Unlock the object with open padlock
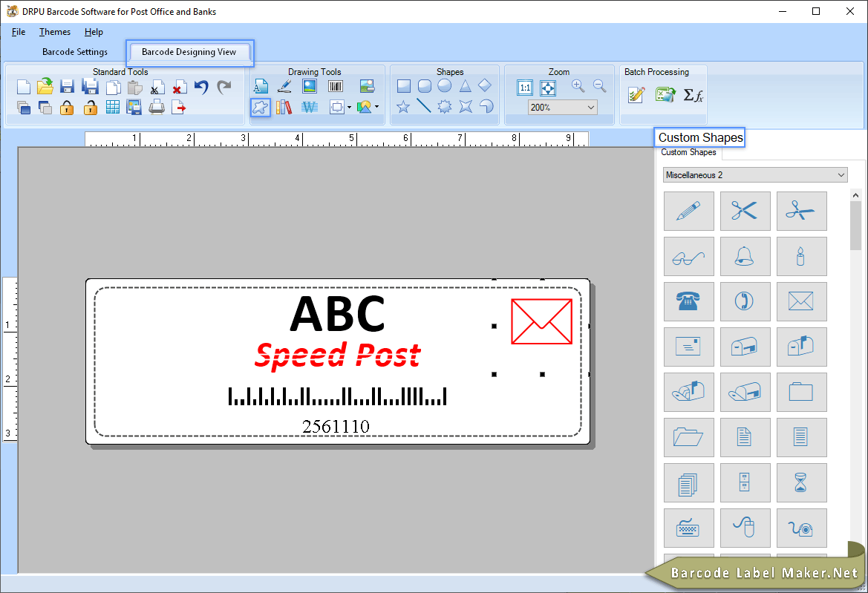The width and height of the screenshot is (868, 593). click(x=90, y=108)
